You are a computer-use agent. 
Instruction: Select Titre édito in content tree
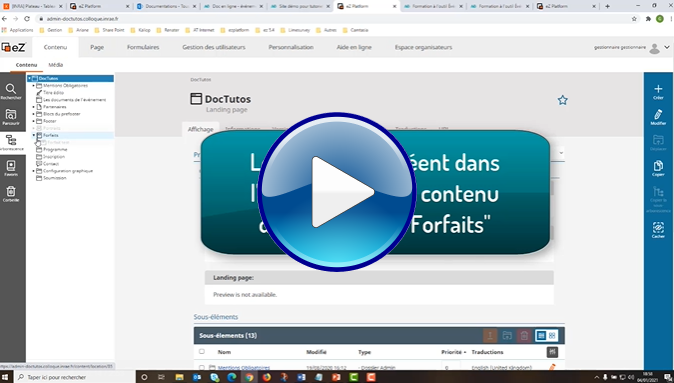coord(53,92)
